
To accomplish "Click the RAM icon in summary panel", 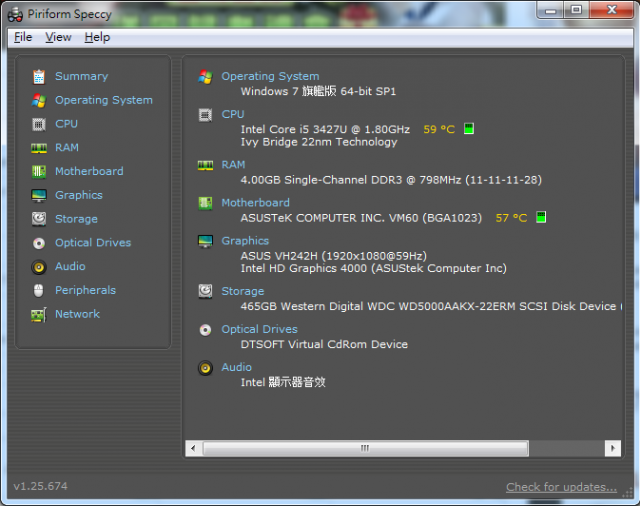I will click(x=205, y=165).
